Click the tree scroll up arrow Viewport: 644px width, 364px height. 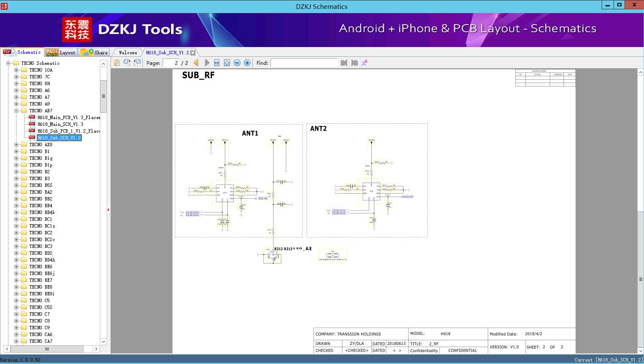coord(103,64)
